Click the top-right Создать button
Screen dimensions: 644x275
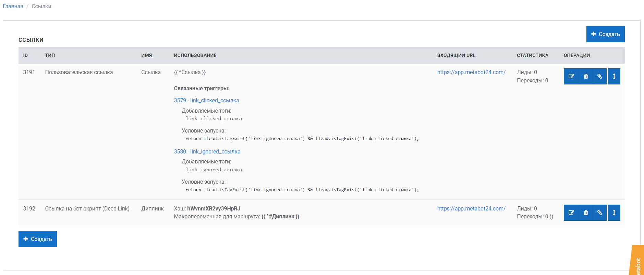pyautogui.click(x=605, y=34)
